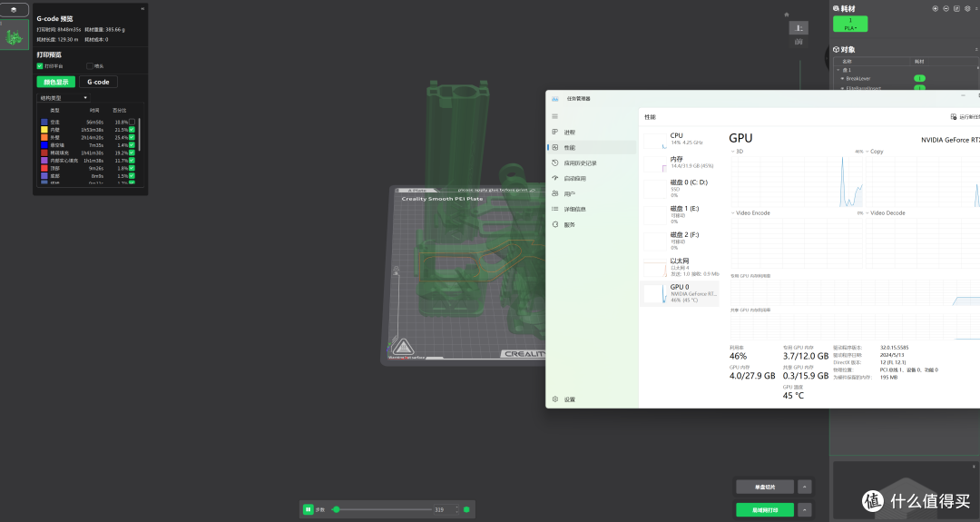This screenshot has width=980, height=522.
Task: Click the edit filament icon
Action: [956, 9]
